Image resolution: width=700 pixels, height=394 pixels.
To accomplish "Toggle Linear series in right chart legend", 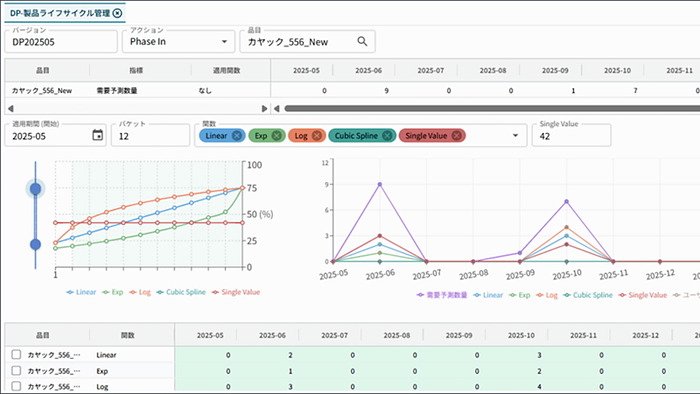I will (488, 295).
